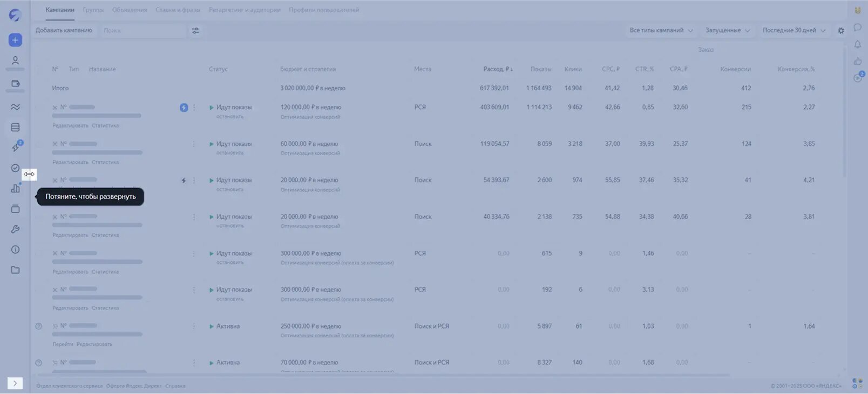Image resolution: width=868 pixels, height=394 pixels.
Task: Open the play video icon with badge
Action: tap(858, 77)
